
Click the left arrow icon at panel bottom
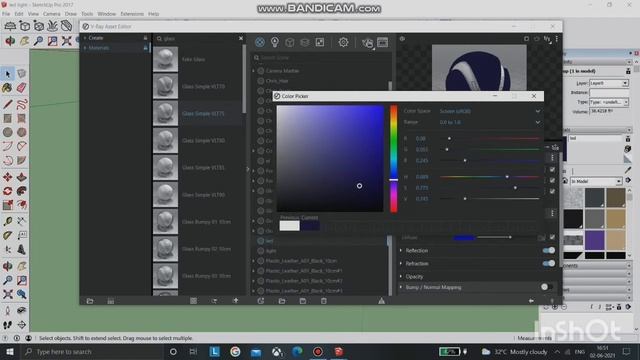tap(531, 301)
